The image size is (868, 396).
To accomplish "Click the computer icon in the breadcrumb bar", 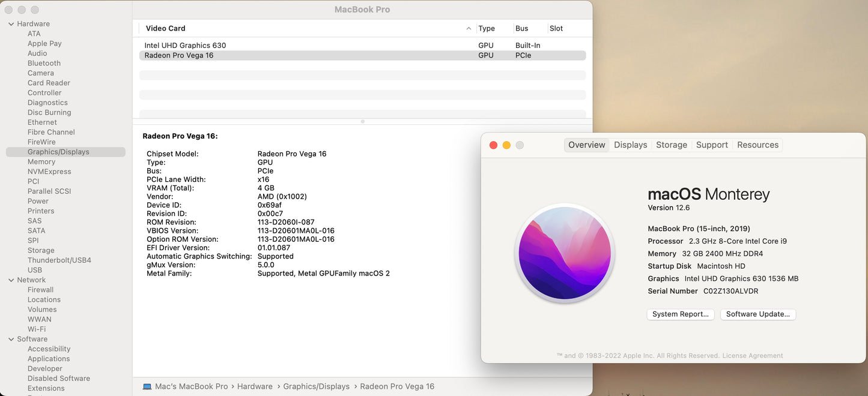I will (x=146, y=386).
